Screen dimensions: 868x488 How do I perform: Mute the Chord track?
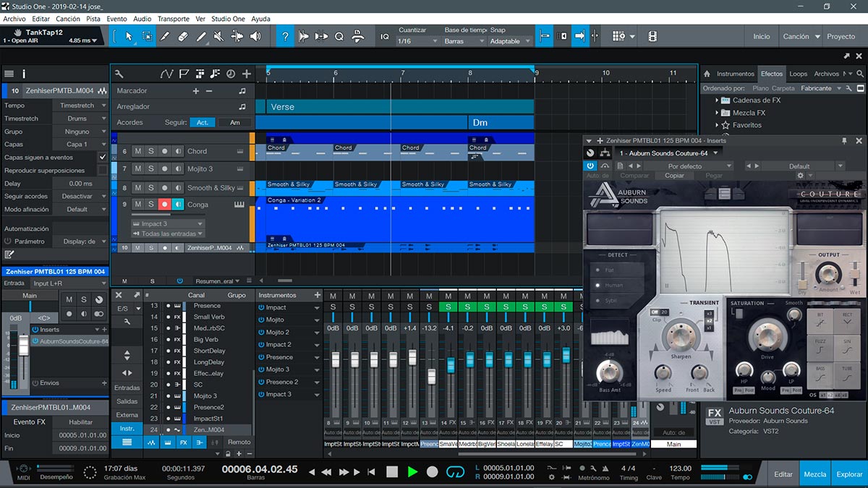point(137,151)
